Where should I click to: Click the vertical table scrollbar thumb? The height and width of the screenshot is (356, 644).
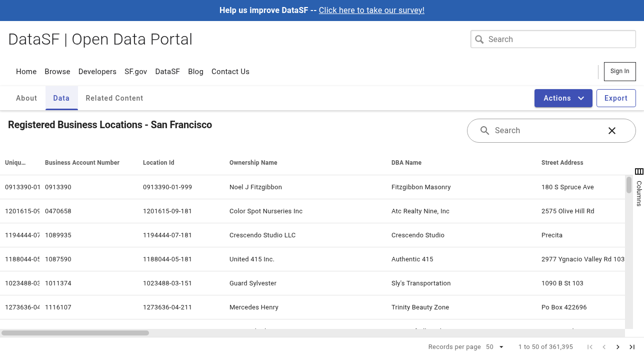point(629,185)
